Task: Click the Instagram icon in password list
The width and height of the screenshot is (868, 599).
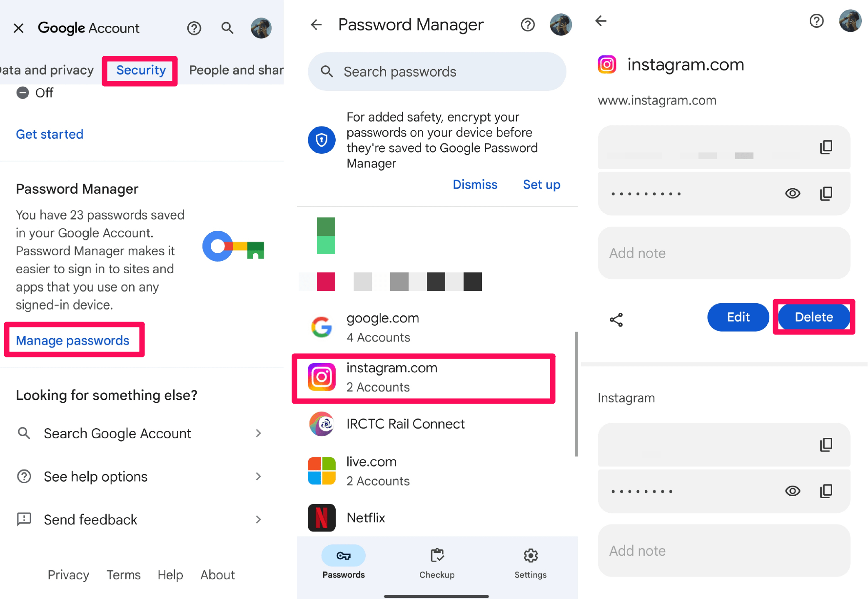Action: (x=322, y=377)
